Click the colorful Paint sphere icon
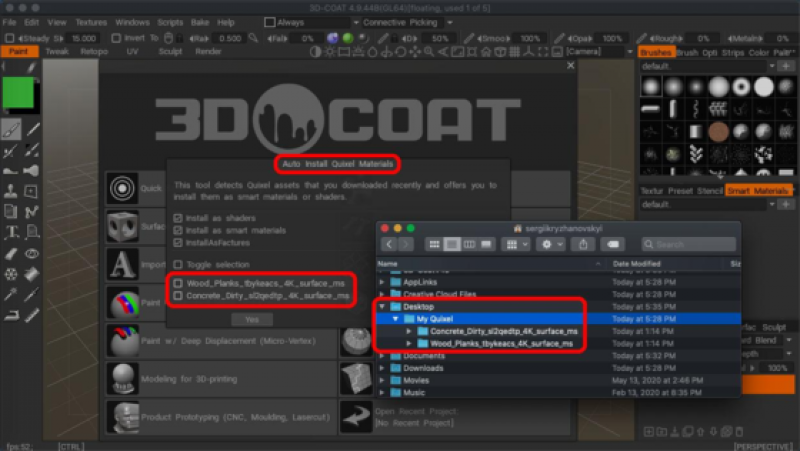Screen dimensions: 800x451 (x=122, y=303)
